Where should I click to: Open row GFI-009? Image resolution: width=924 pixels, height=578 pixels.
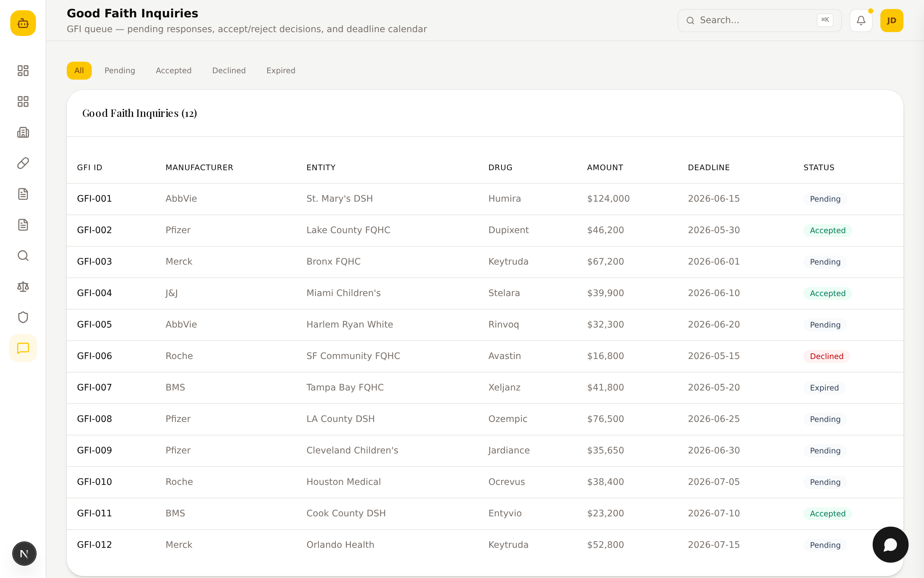coord(485,451)
